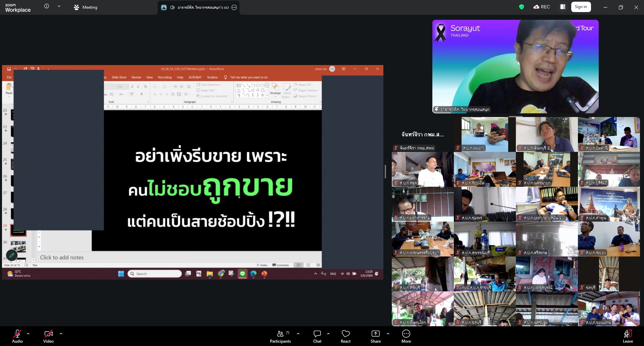The height and width of the screenshot is (346, 644).
Task: Expand the dropdown beside the info icon
Action: (x=59, y=6)
